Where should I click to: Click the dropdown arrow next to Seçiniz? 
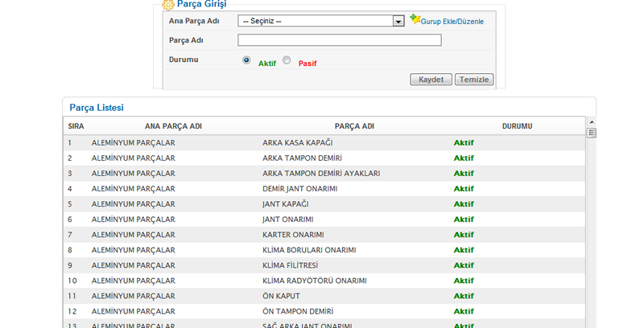click(398, 21)
